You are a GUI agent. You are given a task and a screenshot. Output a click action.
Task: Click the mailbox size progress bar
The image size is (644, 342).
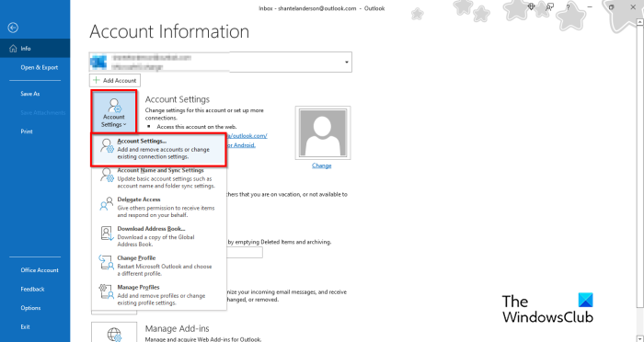(x=245, y=252)
